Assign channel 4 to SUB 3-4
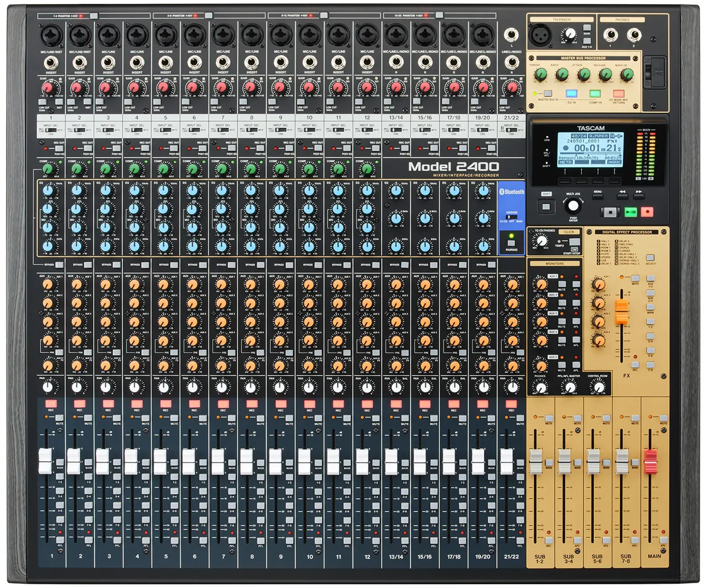This screenshot has height=588, width=704. point(145,491)
